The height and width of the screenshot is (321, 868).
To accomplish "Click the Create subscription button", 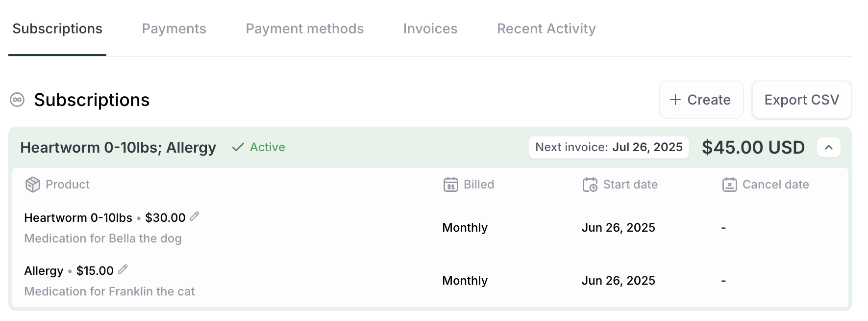I will click(x=701, y=100).
